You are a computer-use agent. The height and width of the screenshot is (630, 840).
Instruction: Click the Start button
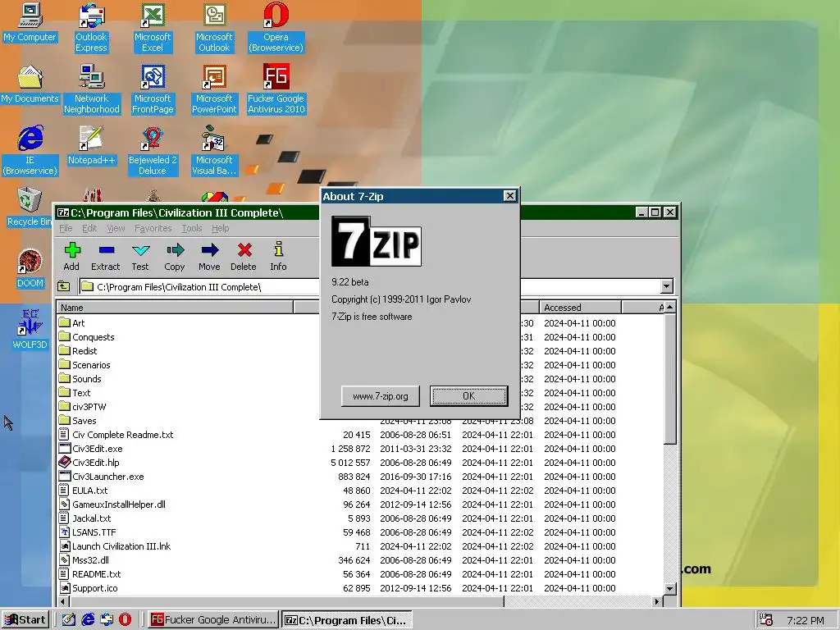tap(25, 620)
